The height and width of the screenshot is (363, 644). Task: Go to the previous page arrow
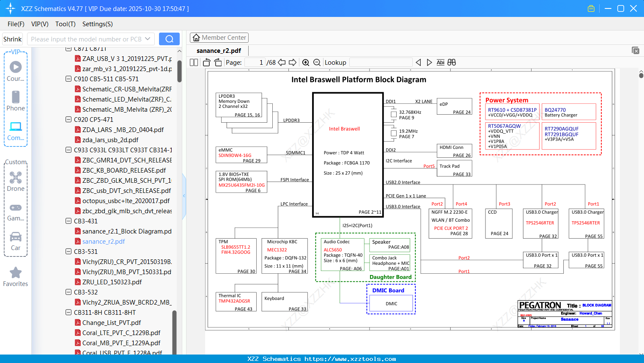coord(282,63)
